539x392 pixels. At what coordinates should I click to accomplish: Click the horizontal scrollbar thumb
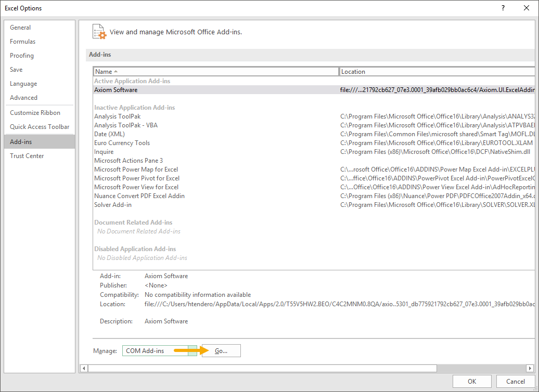coord(262,368)
